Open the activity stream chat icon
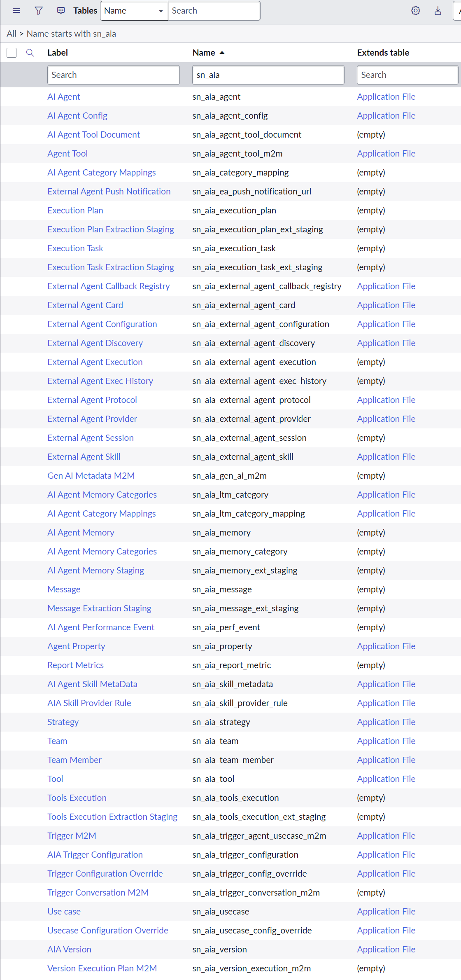 coord(61,11)
